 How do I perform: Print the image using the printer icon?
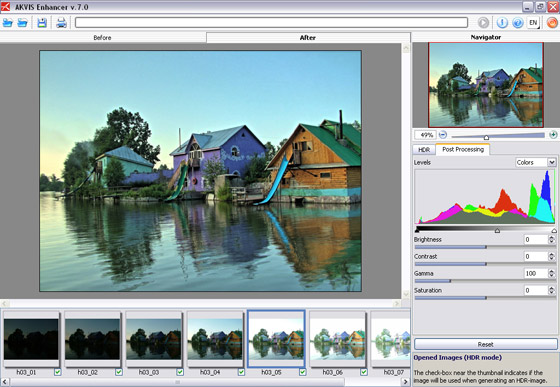(61, 23)
